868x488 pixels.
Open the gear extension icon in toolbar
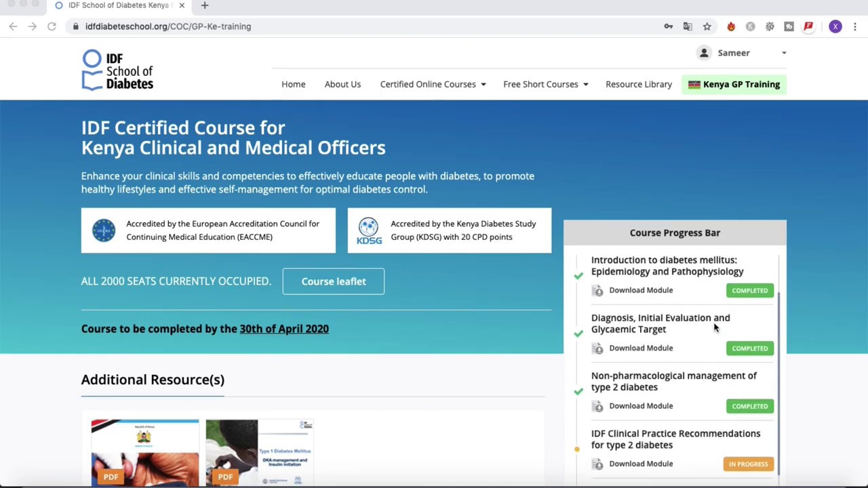pos(770,26)
